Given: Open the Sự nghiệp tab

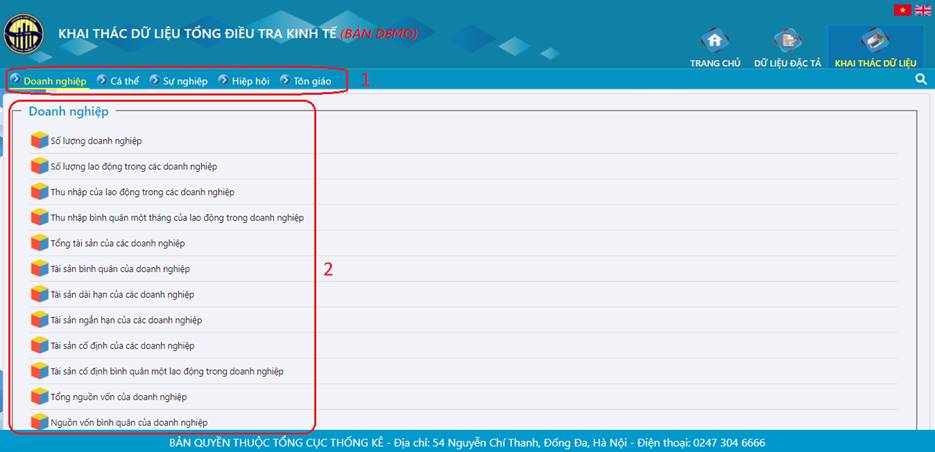Looking at the screenshot, I should point(184,81).
